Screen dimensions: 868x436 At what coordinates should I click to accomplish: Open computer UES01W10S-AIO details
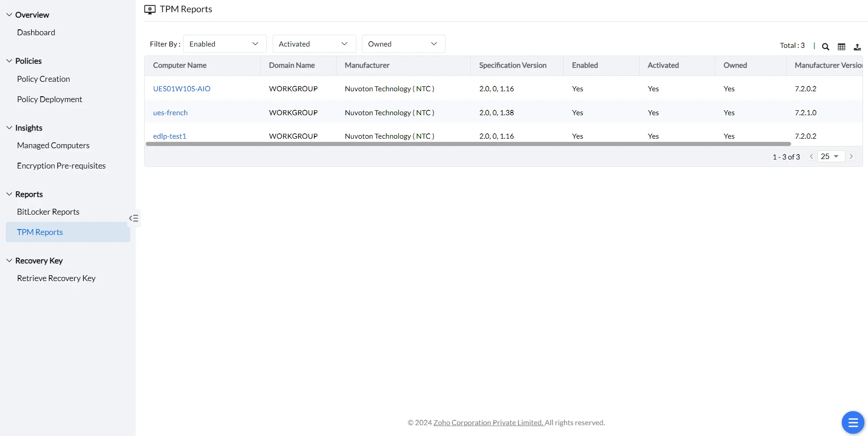point(182,89)
